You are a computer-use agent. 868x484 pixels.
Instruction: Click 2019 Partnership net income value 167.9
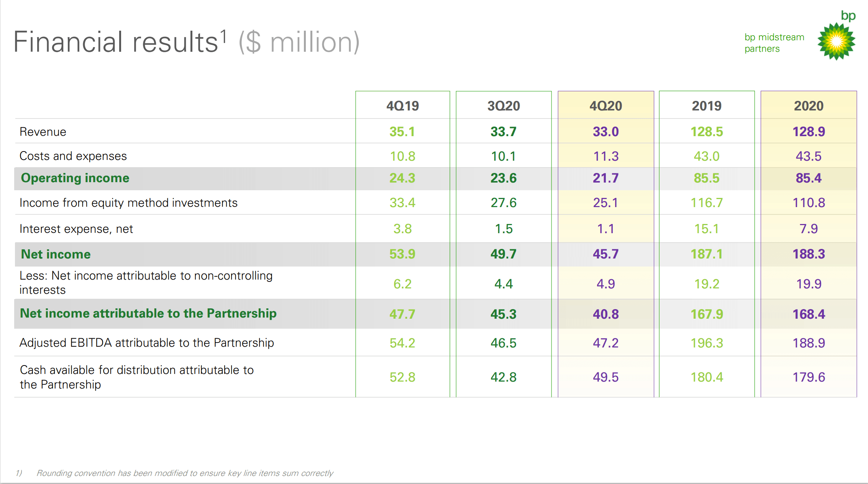pos(707,314)
